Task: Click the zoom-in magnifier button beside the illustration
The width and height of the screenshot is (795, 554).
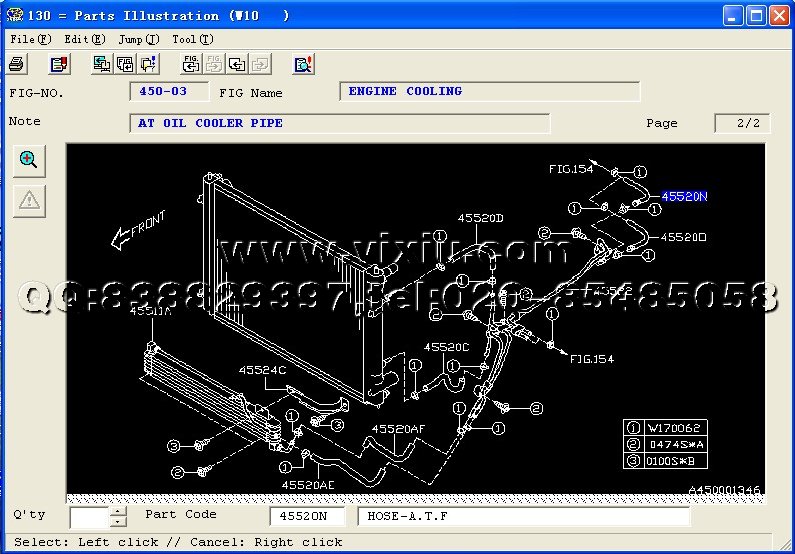Action: point(29,160)
